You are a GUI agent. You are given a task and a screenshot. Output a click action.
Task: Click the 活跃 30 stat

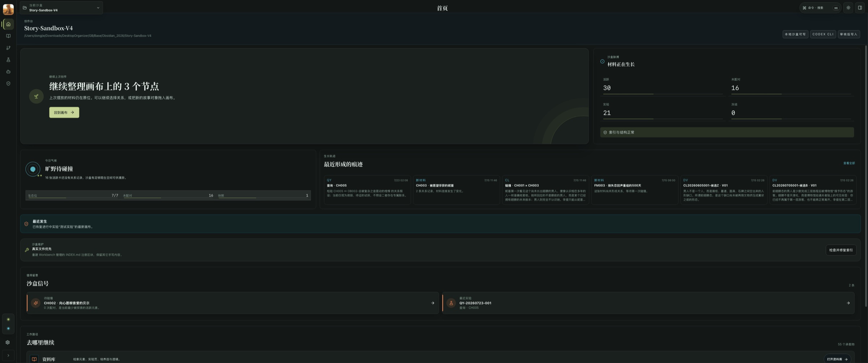click(x=663, y=86)
